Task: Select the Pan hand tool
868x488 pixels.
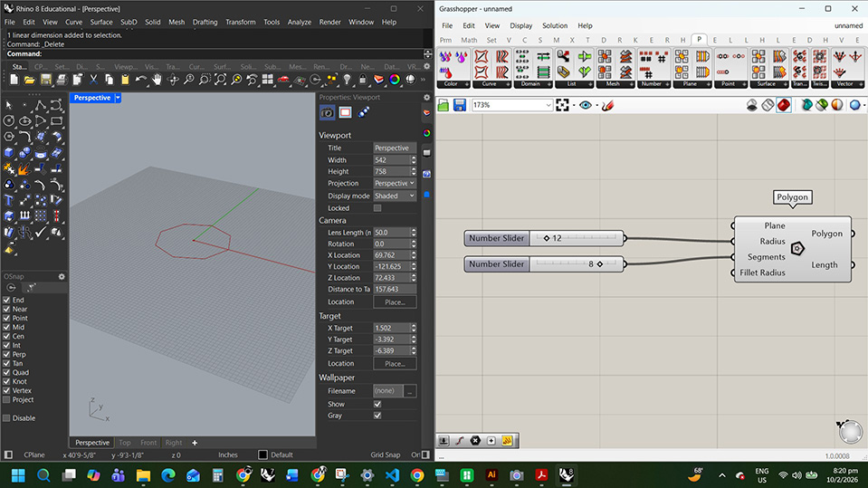Action: [157, 80]
